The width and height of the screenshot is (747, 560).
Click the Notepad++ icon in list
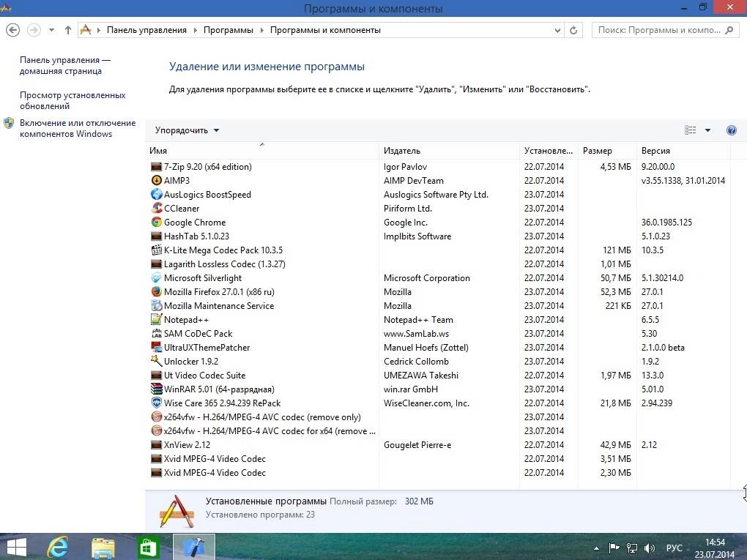(156, 319)
